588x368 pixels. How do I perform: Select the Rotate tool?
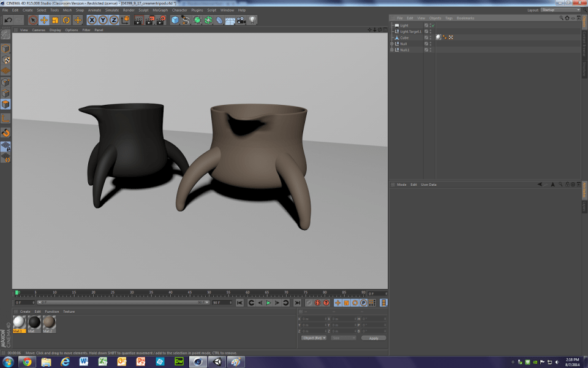click(x=66, y=20)
